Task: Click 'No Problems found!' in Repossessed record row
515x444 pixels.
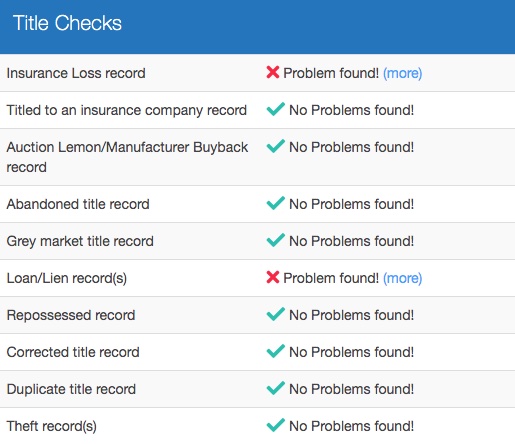Action: [x=352, y=315]
